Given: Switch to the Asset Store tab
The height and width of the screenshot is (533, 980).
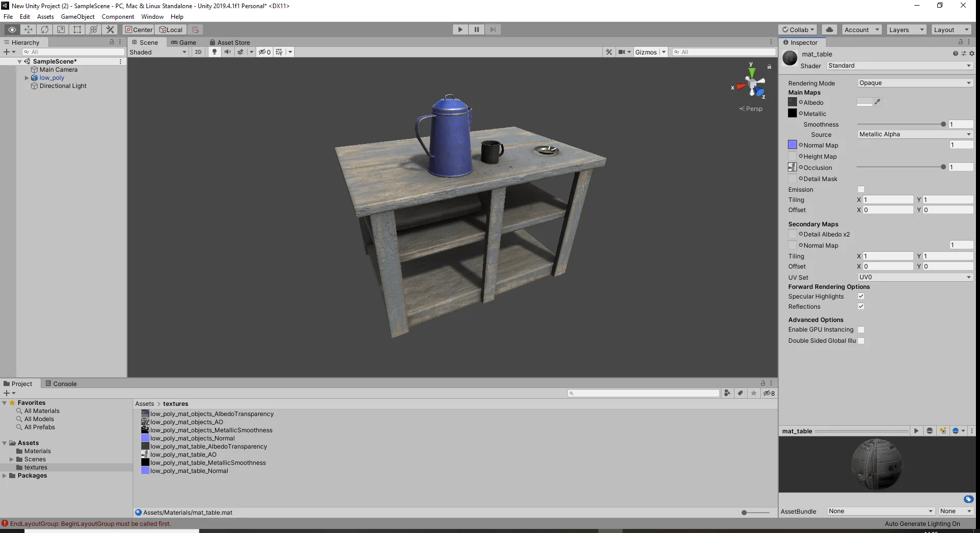Looking at the screenshot, I should [230, 42].
